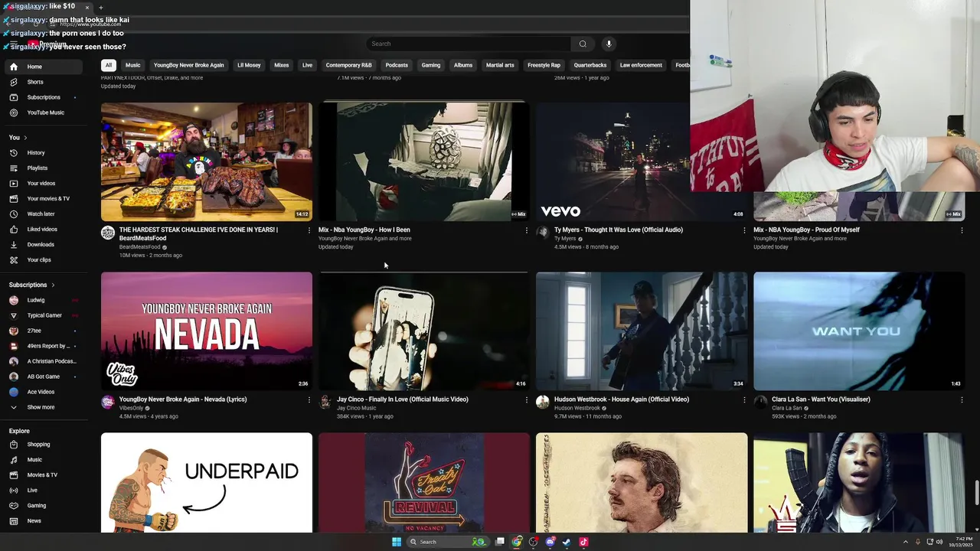Open Mix - NBA YoungBoy Proud Of Myself title
This screenshot has height=551, width=980.
[x=806, y=230]
